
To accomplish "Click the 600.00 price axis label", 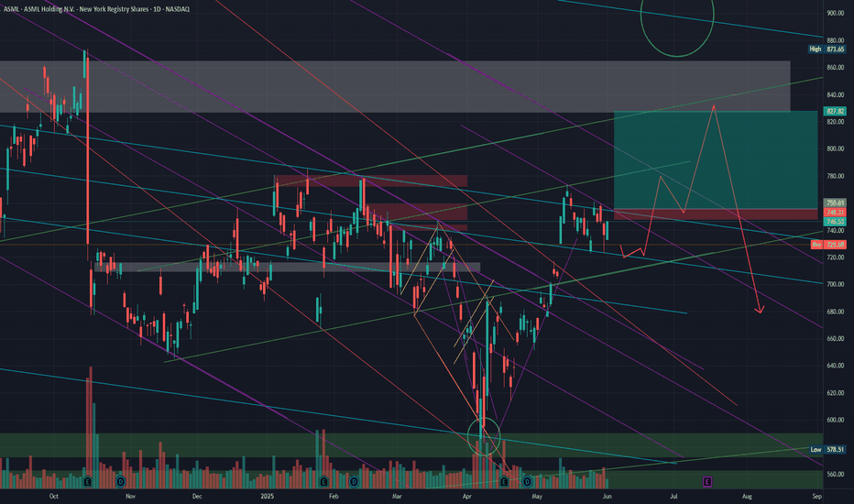I will (836, 420).
